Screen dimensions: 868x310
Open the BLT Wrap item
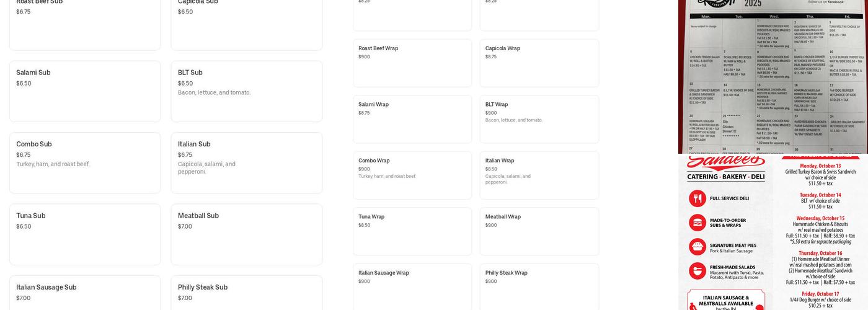click(539, 119)
